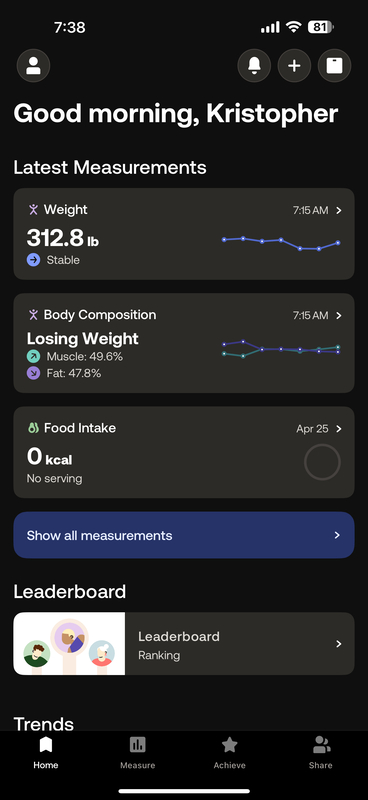Viewport: 368px width, 800px height.
Task: Switch to the Share tab
Action: (321, 753)
